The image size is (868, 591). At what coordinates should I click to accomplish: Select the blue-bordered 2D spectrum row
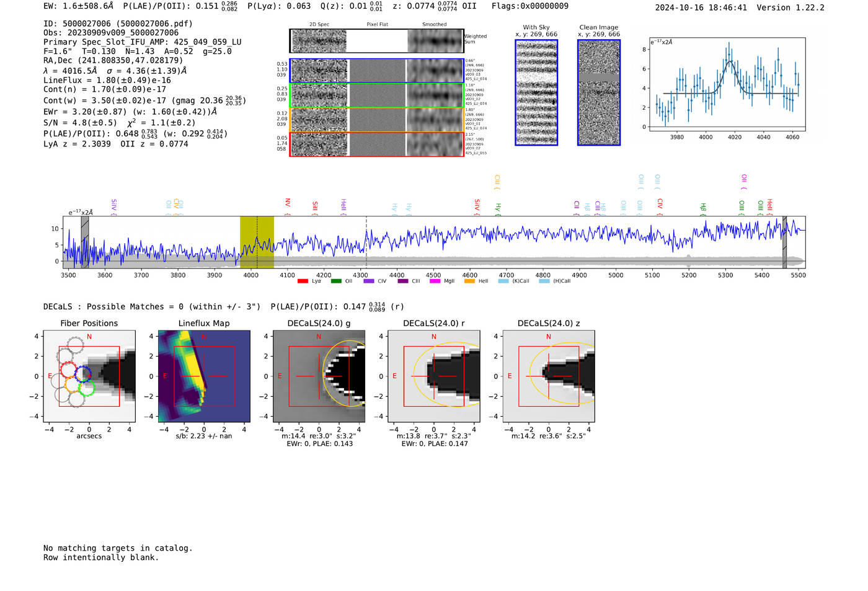click(x=376, y=71)
